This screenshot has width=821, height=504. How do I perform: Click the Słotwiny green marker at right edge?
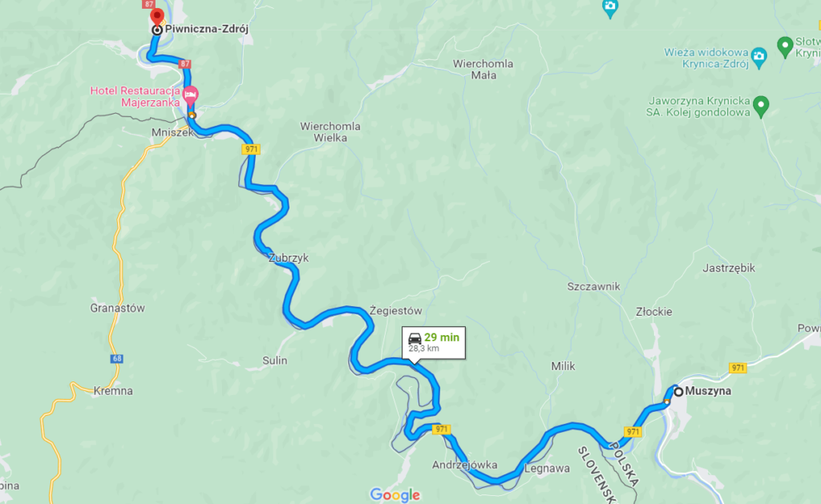[785, 46]
